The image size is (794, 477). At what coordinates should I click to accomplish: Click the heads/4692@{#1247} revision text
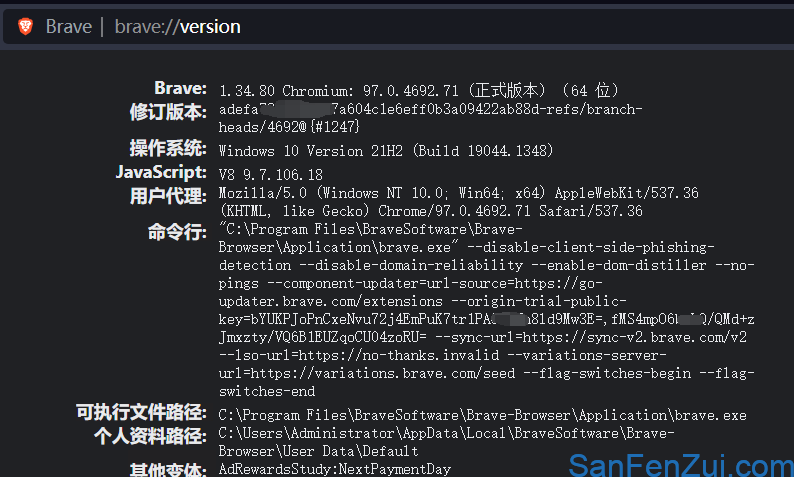coord(289,127)
